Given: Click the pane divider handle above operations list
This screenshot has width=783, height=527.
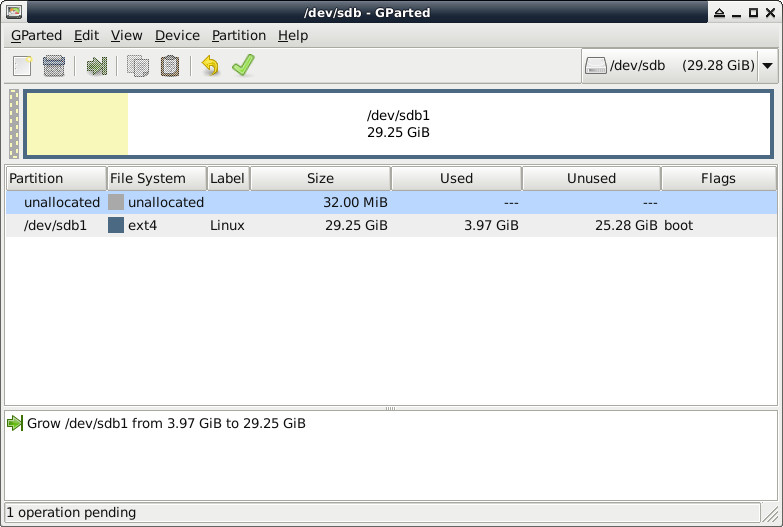Looking at the screenshot, I should [391, 408].
